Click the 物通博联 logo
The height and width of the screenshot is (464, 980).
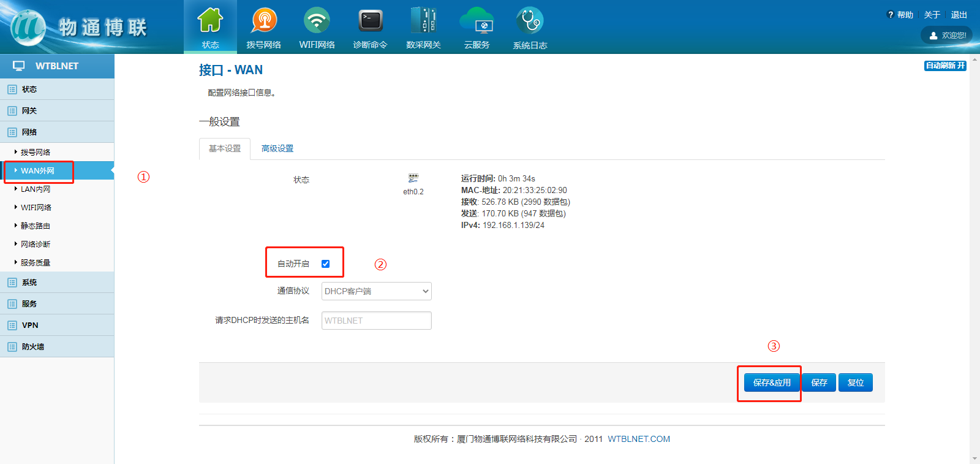[80, 28]
